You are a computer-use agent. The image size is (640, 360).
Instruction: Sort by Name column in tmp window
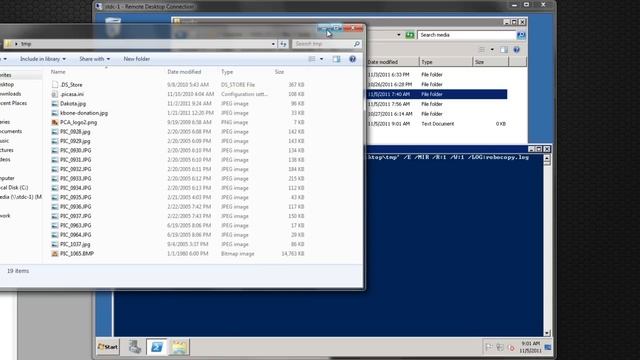(58, 72)
